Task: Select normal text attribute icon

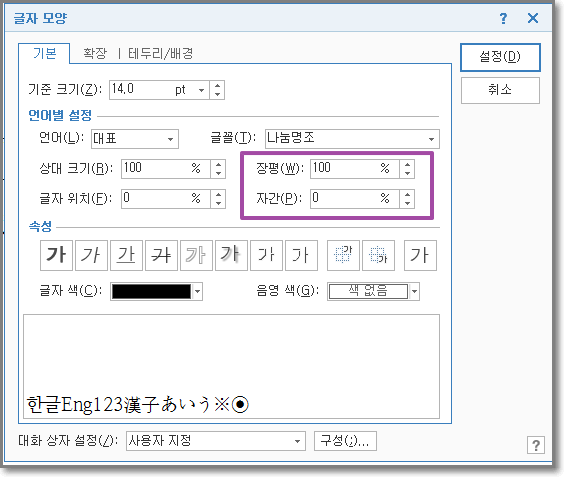Action: (x=420, y=255)
